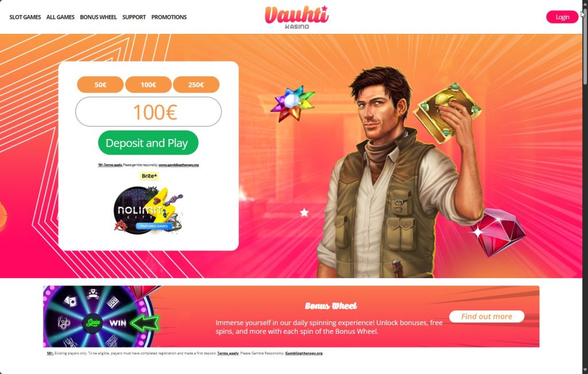
Task: Click the golden book held by explorer
Action: pyautogui.click(x=446, y=113)
